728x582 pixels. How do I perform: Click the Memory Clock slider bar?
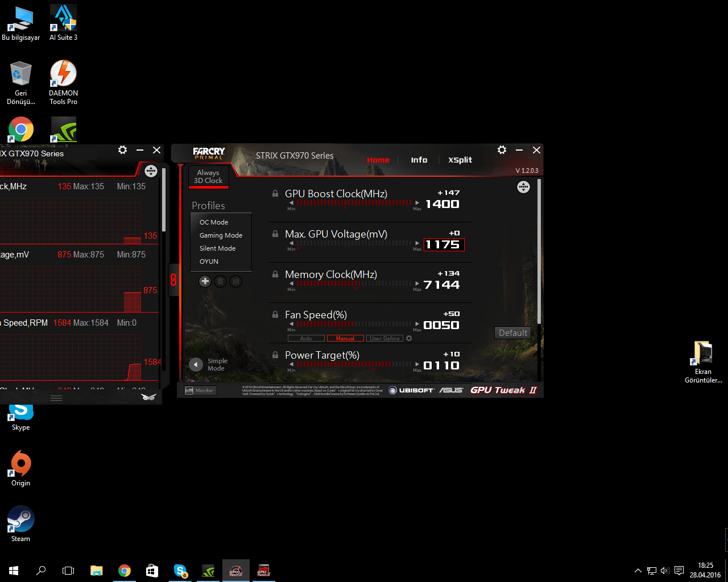click(354, 284)
